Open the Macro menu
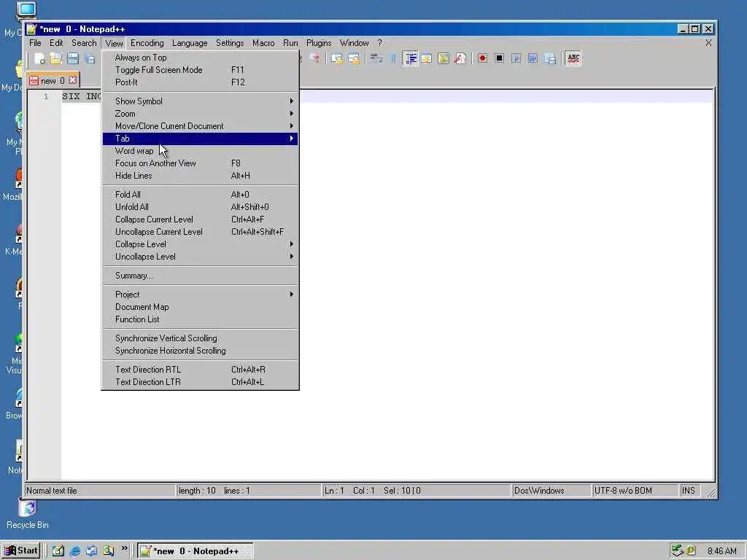The width and height of the screenshot is (747, 560). point(263,43)
